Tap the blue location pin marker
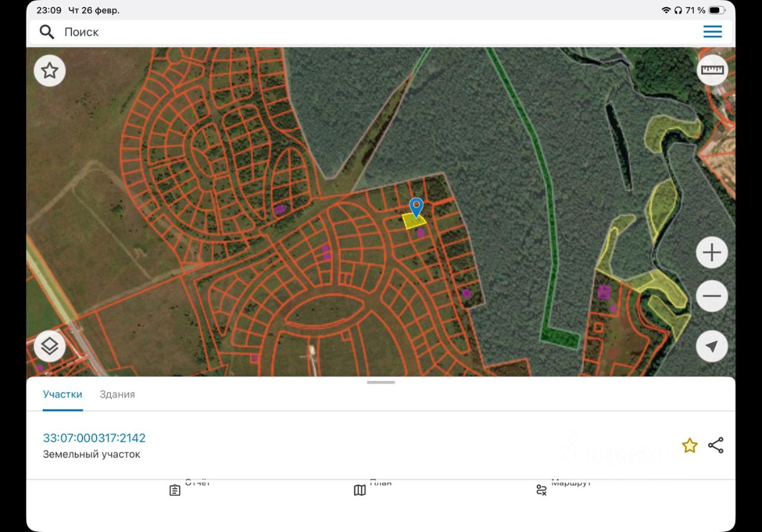762x532 pixels. tap(416, 208)
